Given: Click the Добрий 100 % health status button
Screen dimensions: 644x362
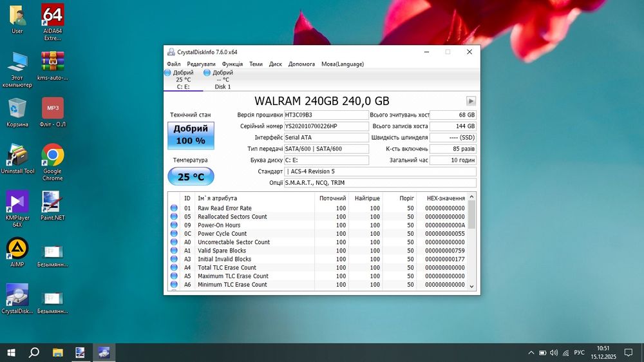Looking at the screenshot, I should point(191,135).
